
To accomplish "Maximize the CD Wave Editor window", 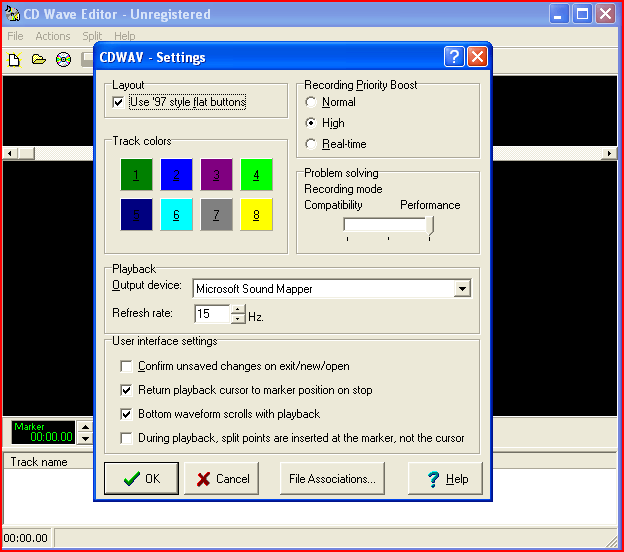I will 583,14.
